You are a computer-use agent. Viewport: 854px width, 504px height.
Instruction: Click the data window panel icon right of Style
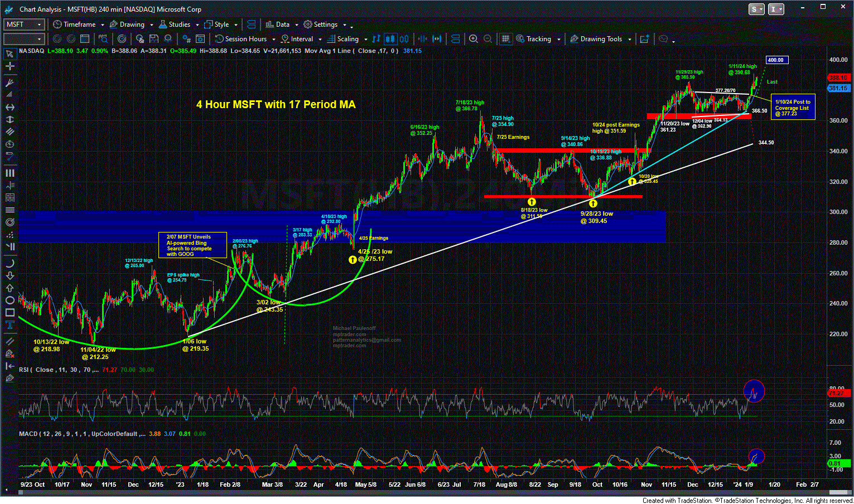(251, 25)
